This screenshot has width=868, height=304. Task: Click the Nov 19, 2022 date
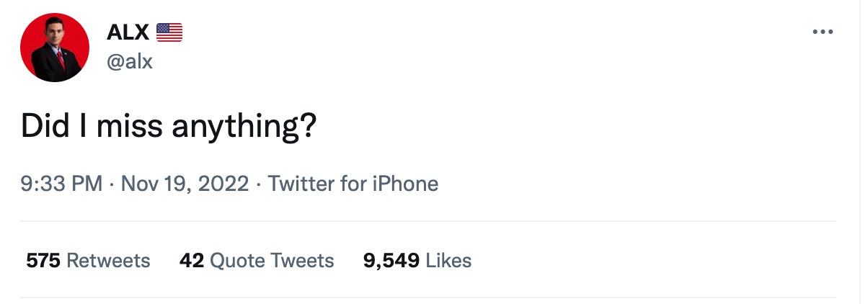(x=185, y=184)
